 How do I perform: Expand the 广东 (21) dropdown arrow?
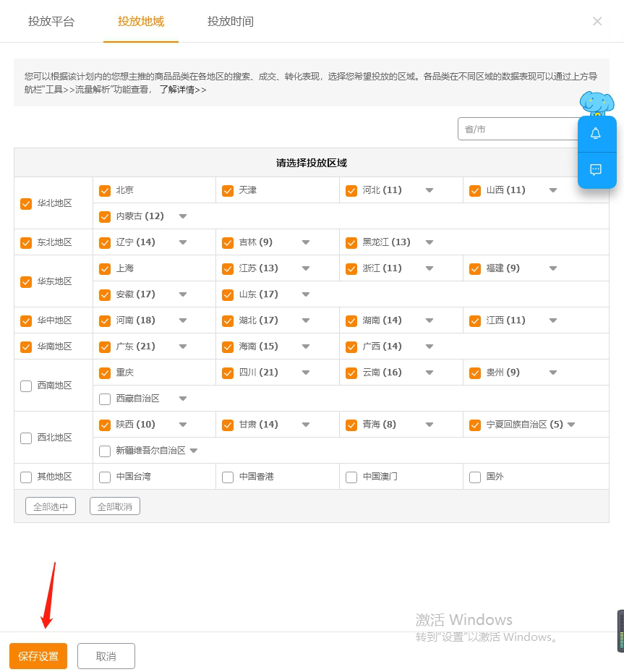183,346
